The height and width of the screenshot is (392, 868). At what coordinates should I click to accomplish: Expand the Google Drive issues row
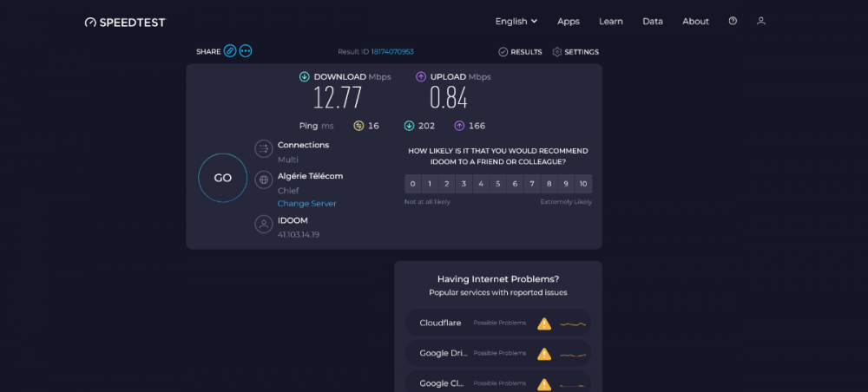click(x=498, y=354)
